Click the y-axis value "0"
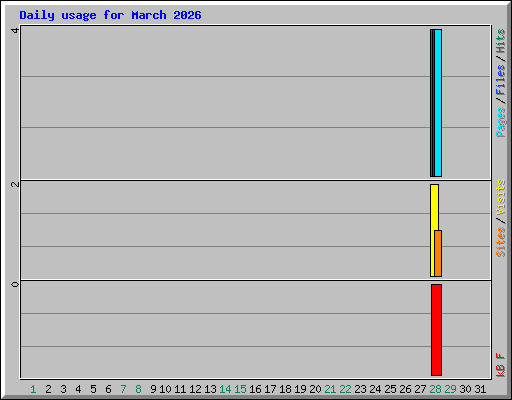 15,284
